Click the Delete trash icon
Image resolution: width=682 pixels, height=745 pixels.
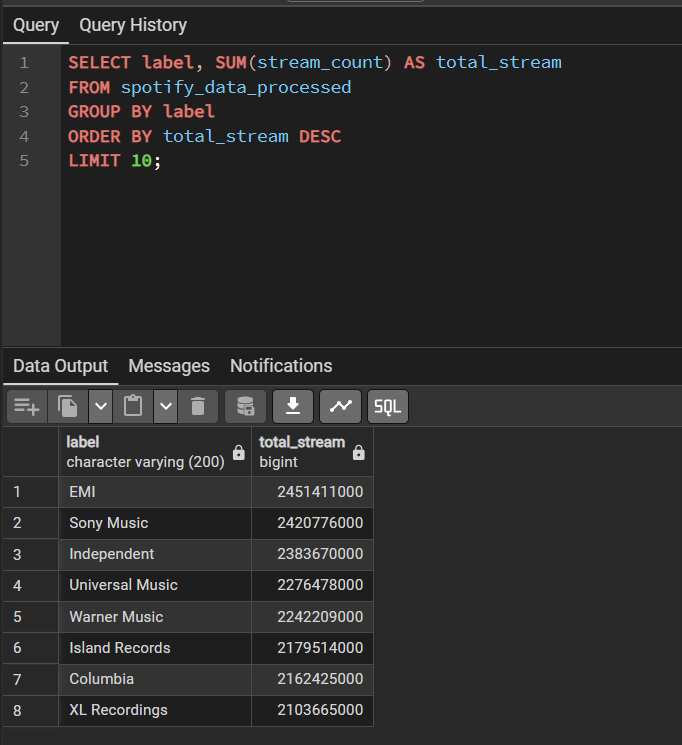(198, 407)
